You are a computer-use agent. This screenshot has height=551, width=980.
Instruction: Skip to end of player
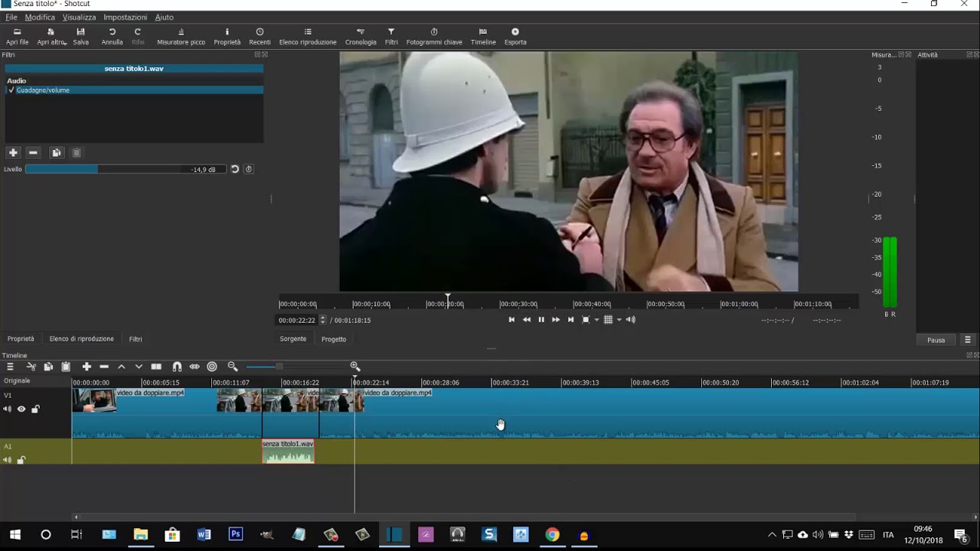(x=570, y=320)
